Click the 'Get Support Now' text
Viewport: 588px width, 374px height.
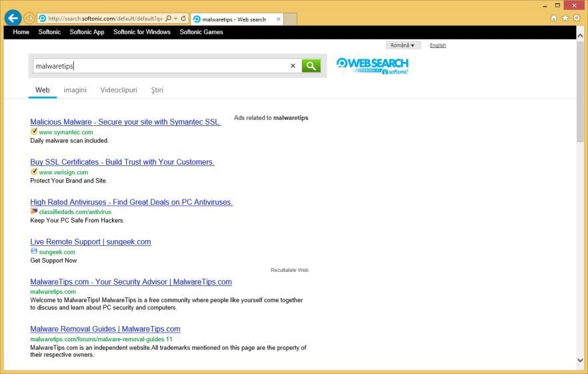(53, 261)
